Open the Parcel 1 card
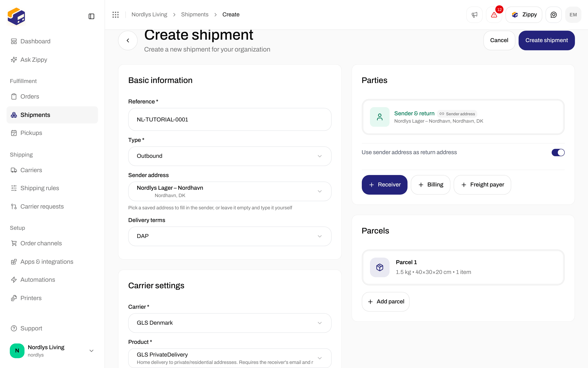 (463, 267)
